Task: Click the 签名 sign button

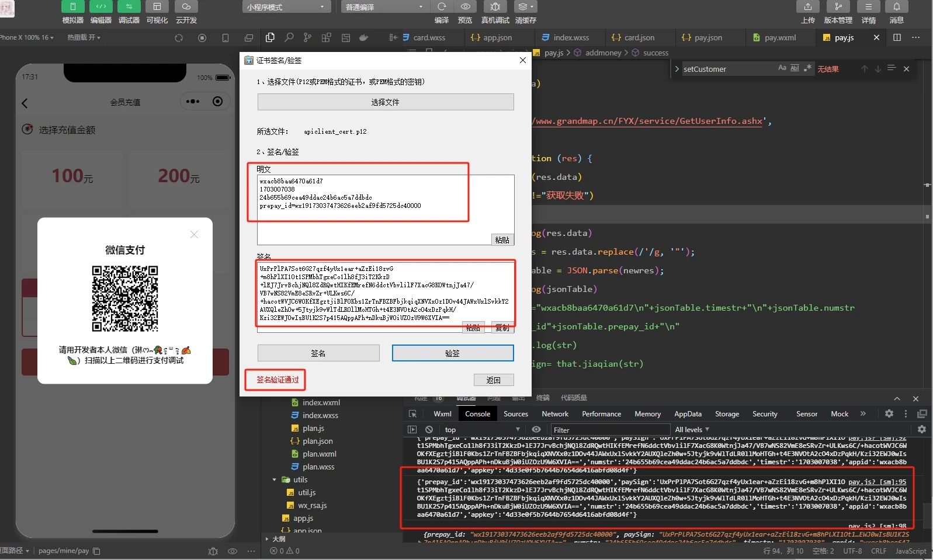Action: click(x=318, y=353)
